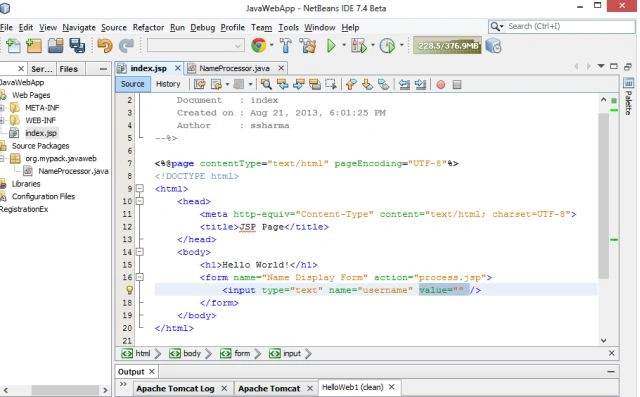Image resolution: width=640 pixels, height=397 pixels.
Task: Click the Find Selection magnifier icon
Action: pos(266,84)
